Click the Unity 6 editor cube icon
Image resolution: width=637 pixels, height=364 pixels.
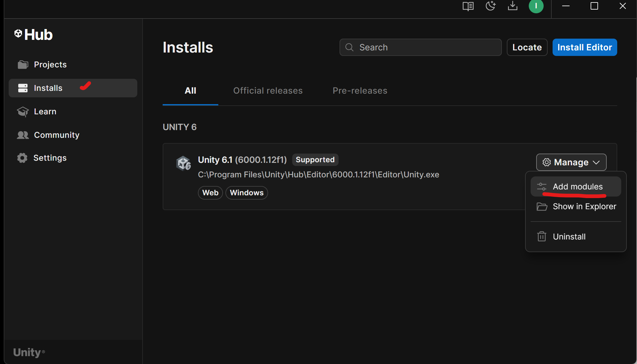[183, 163]
